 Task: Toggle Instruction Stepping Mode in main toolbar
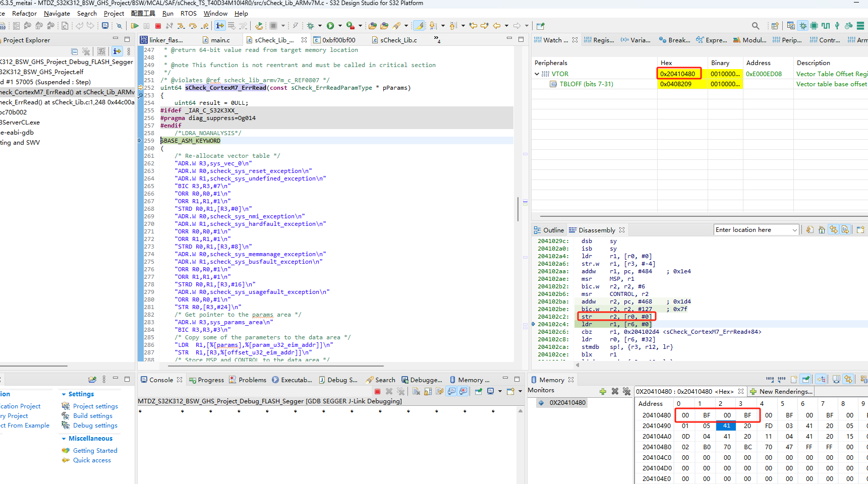pos(220,26)
